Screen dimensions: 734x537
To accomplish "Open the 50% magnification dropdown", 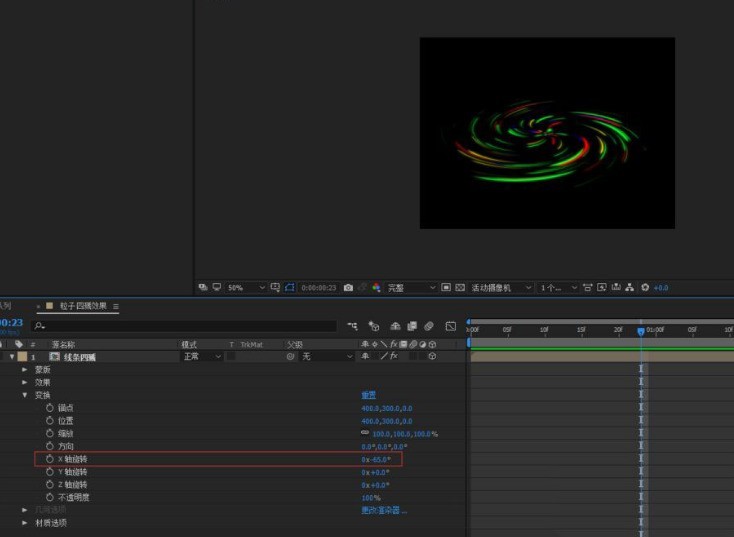I will click(246, 287).
